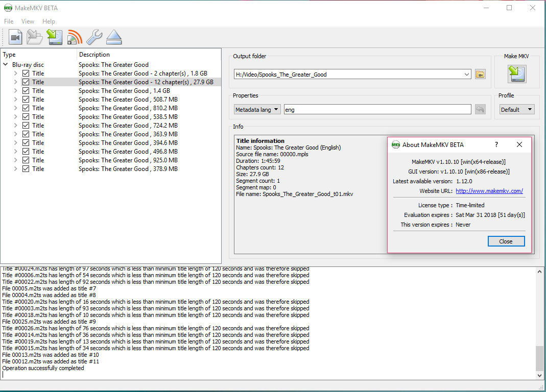Toggle checkbox for the 724.2 MB title
Viewport: 546px width, 392px height.
pos(26,126)
